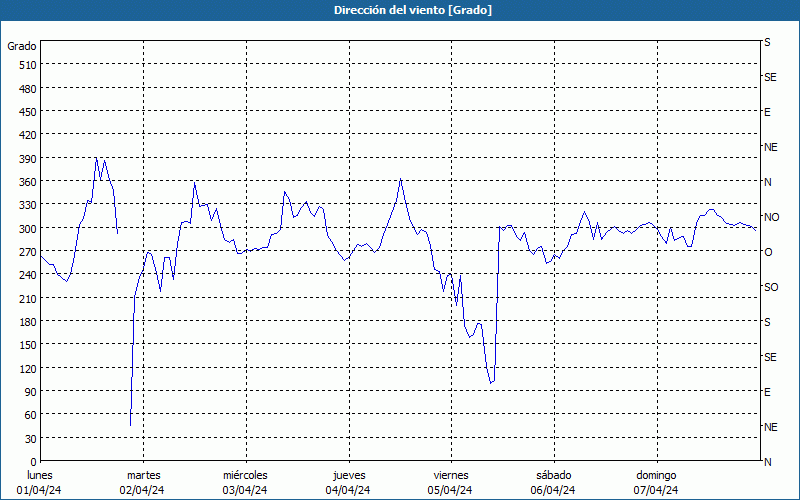Select the 'SO' compass direction label

coord(771,287)
